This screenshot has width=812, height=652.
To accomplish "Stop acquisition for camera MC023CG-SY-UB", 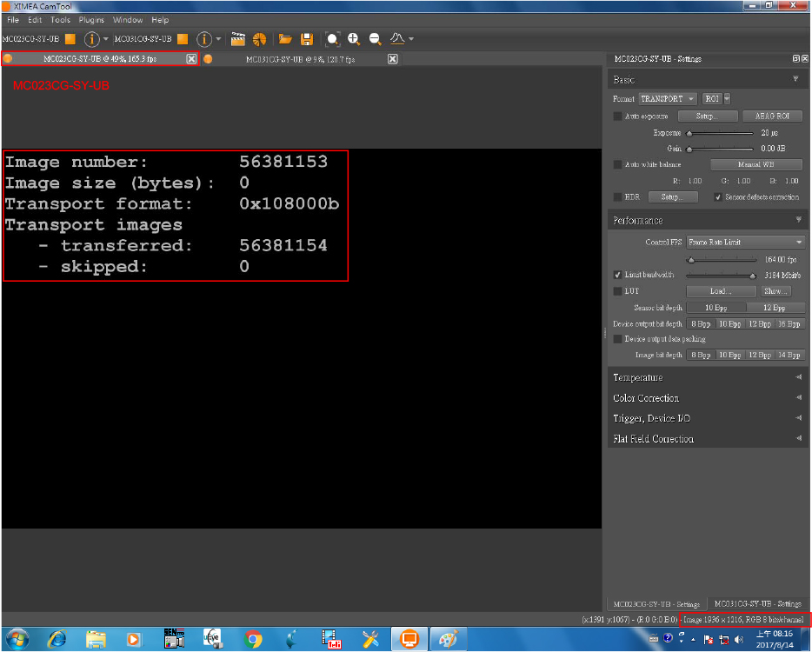I will pos(70,39).
